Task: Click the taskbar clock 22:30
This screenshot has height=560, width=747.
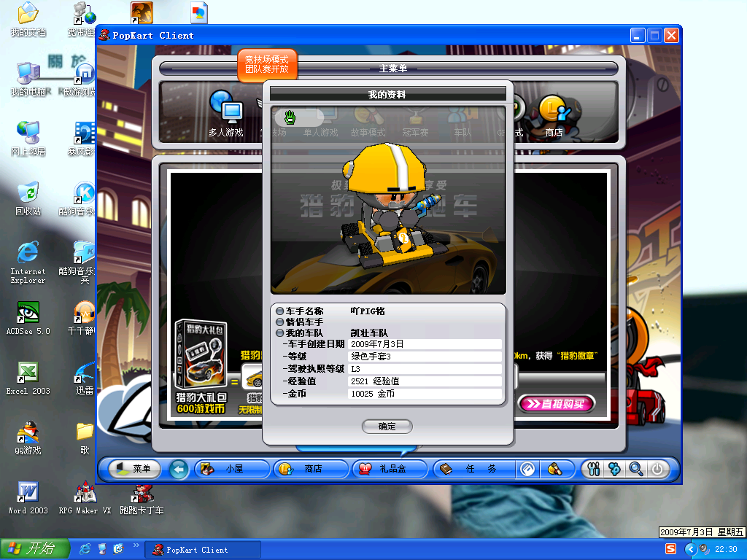Action: coord(726,550)
